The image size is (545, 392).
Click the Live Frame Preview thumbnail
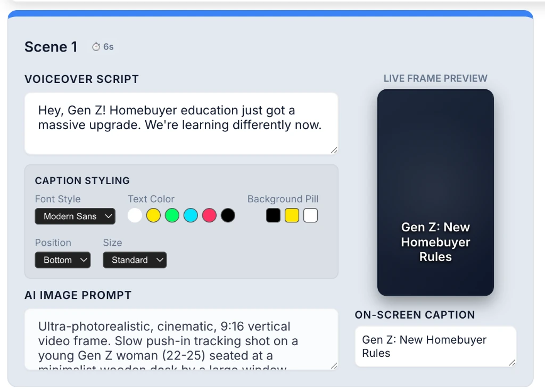(435, 193)
